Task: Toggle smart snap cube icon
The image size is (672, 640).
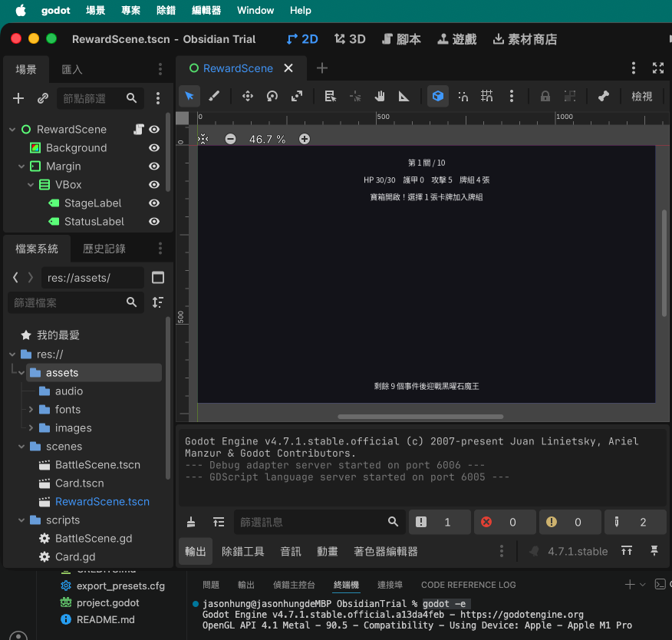Action: point(437,96)
